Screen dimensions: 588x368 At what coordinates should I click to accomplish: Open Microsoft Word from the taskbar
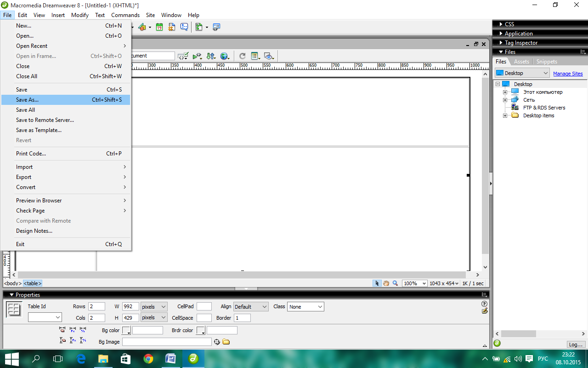170,358
